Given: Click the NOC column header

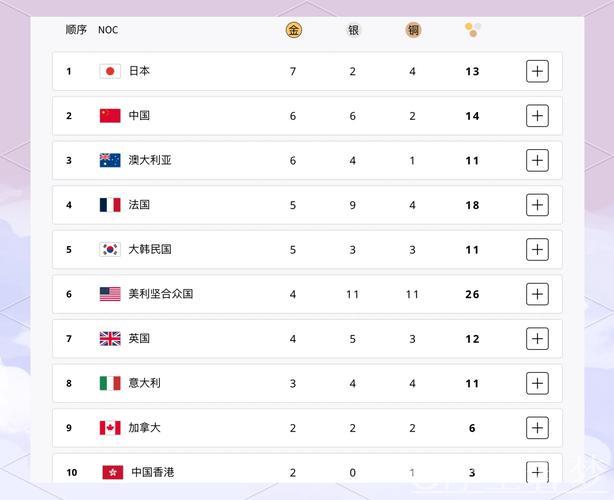Looking at the screenshot, I should tap(108, 30).
